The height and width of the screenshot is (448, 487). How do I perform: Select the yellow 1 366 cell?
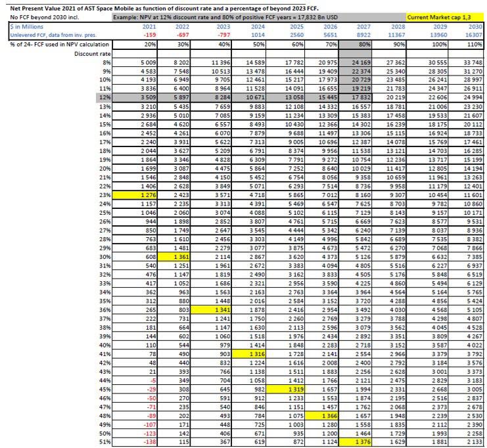321,416
